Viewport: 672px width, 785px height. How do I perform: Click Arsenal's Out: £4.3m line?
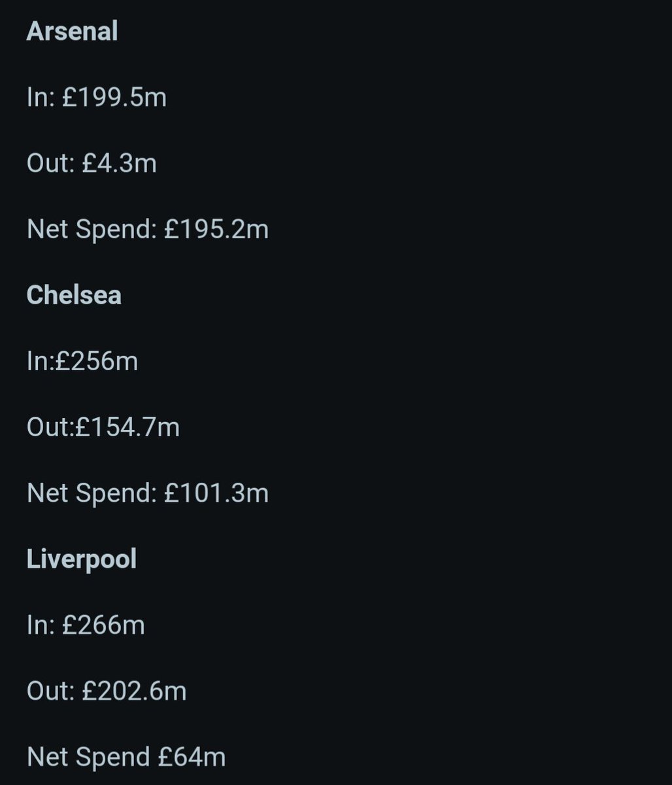coord(92,163)
